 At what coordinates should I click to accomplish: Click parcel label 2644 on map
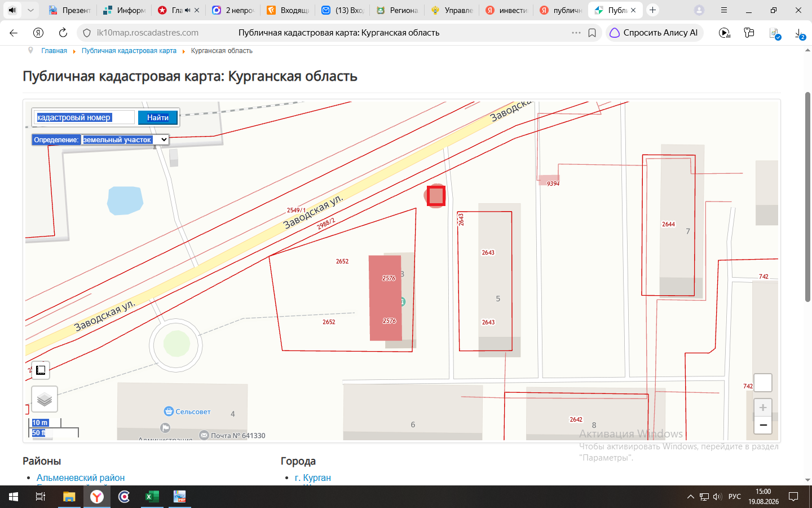[668, 224]
